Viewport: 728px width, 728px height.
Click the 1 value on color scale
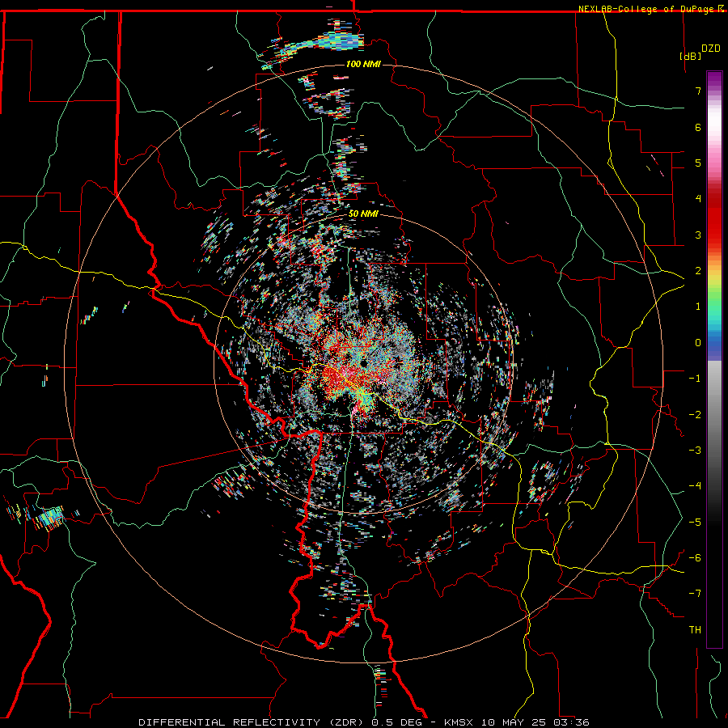click(698, 307)
